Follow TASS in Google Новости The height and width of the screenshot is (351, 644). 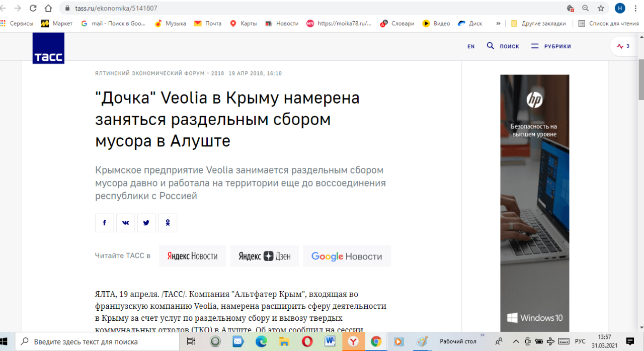click(347, 256)
